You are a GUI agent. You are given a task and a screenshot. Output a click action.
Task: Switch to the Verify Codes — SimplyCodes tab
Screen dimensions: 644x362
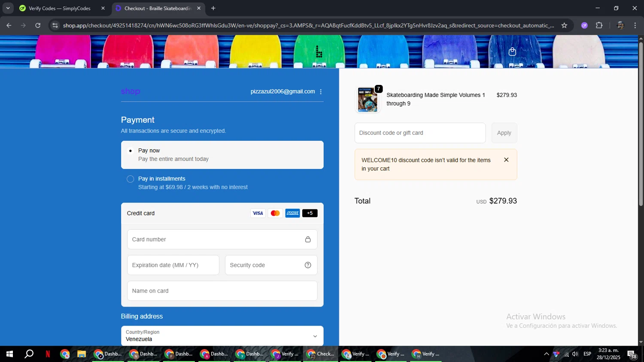[x=60, y=8]
